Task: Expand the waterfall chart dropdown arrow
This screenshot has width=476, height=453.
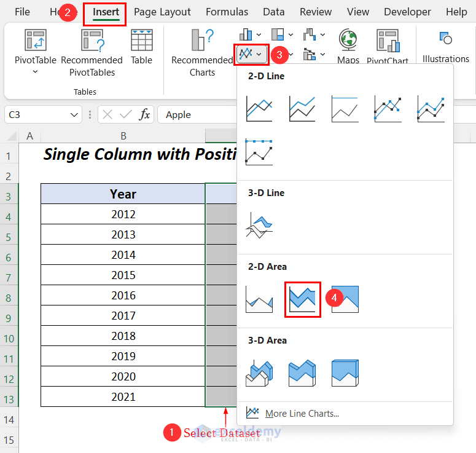Action: (322, 34)
